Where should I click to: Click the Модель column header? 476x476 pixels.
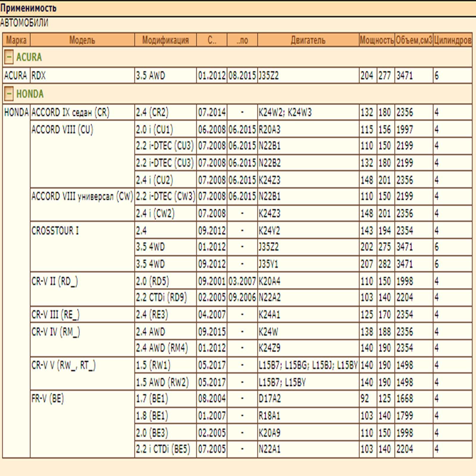click(x=82, y=40)
